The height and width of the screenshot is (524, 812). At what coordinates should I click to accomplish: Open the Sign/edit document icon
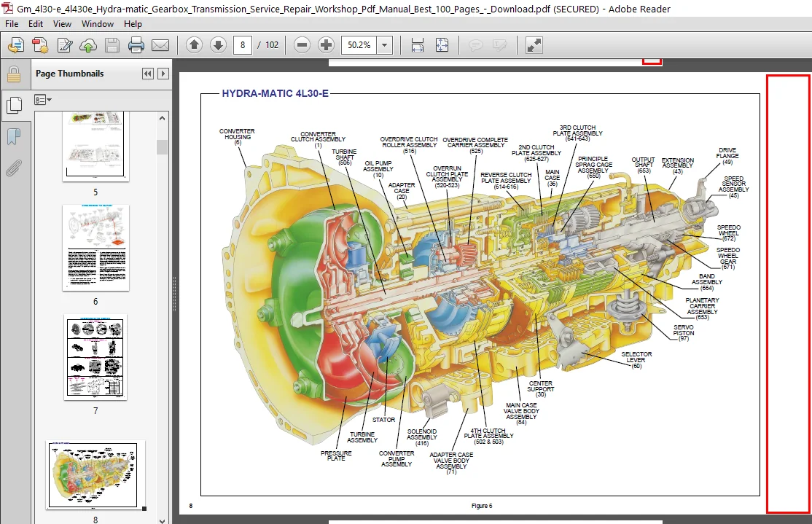point(65,46)
